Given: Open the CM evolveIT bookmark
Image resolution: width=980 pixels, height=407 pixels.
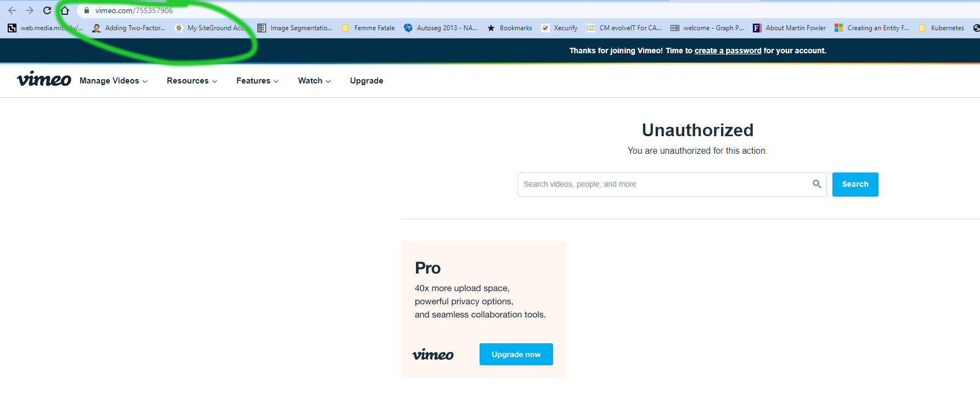Looking at the screenshot, I should point(624,28).
